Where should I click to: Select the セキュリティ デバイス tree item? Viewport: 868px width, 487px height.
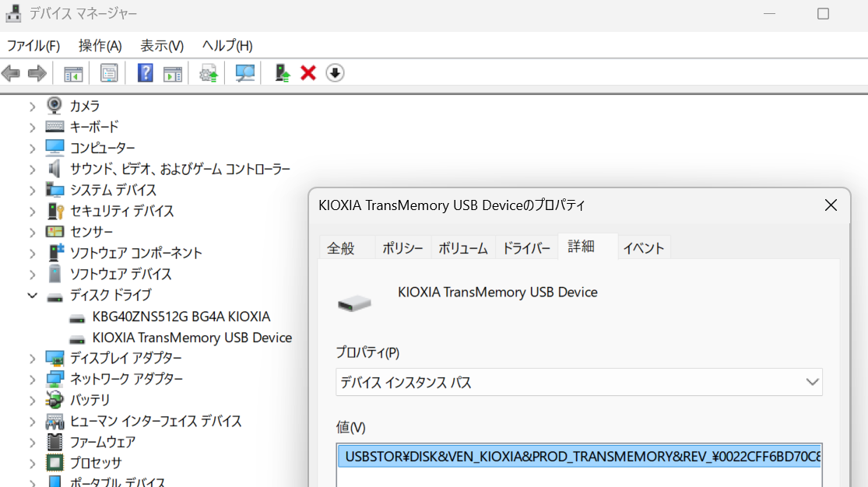click(x=121, y=211)
